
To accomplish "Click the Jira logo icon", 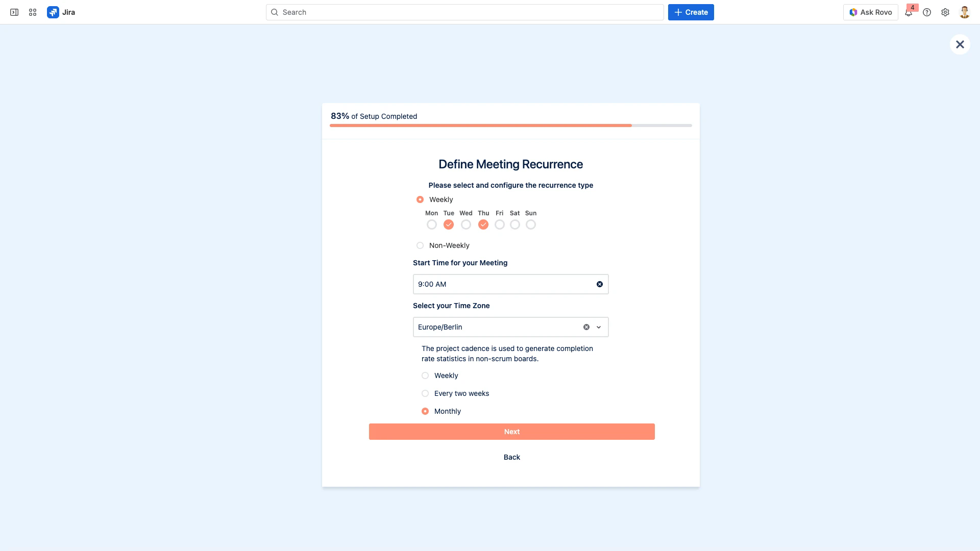I will (x=54, y=12).
